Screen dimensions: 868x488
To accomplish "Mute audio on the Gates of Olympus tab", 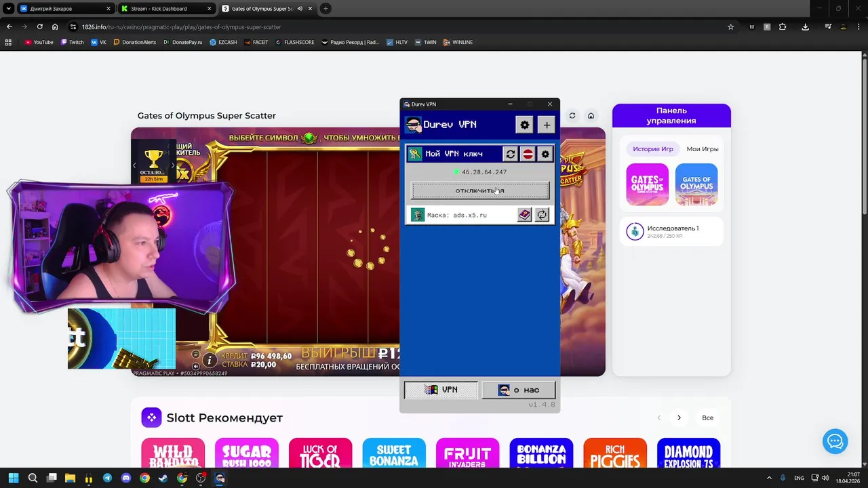I will pyautogui.click(x=300, y=9).
